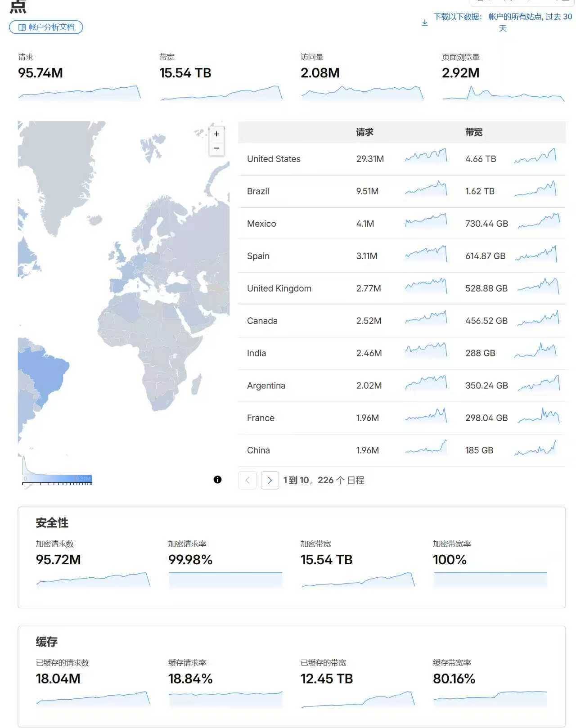Sort table by 带宽 column header
Screen dimensions: 576x728
coord(474,132)
